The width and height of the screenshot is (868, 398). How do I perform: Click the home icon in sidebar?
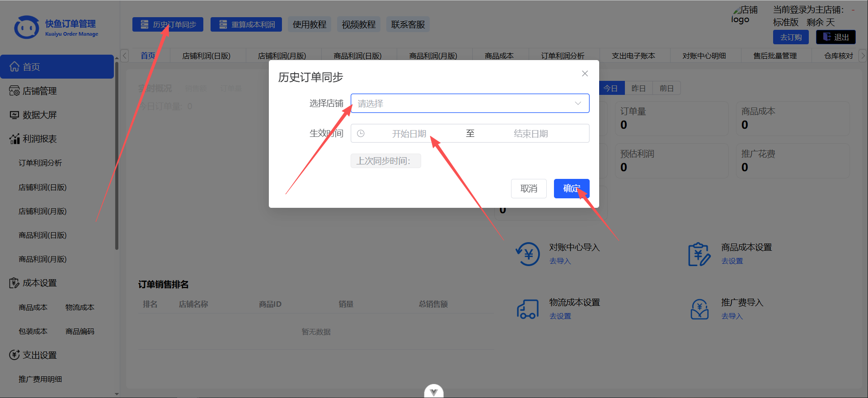(x=14, y=67)
